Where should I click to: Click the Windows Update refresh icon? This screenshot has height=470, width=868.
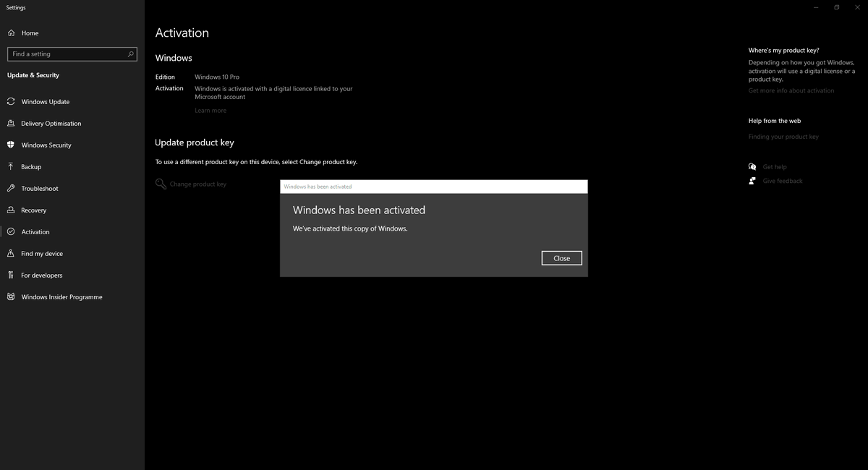point(11,101)
